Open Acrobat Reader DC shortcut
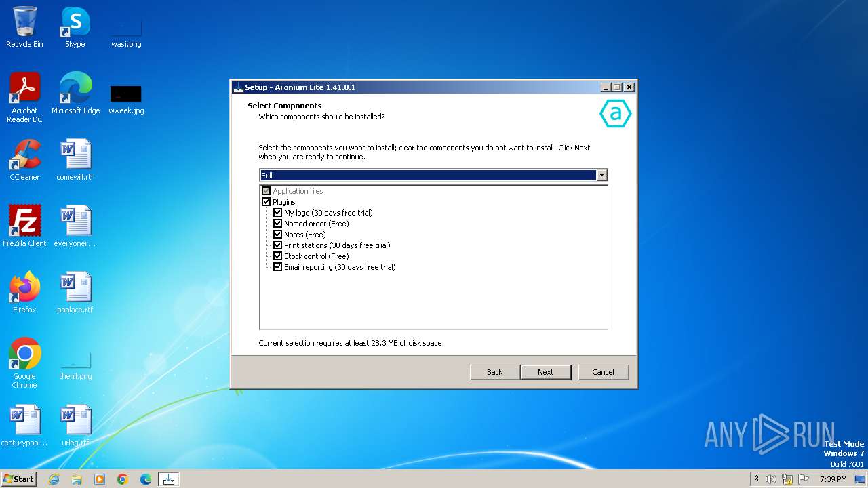Image resolution: width=868 pixels, height=488 pixels. [x=24, y=98]
